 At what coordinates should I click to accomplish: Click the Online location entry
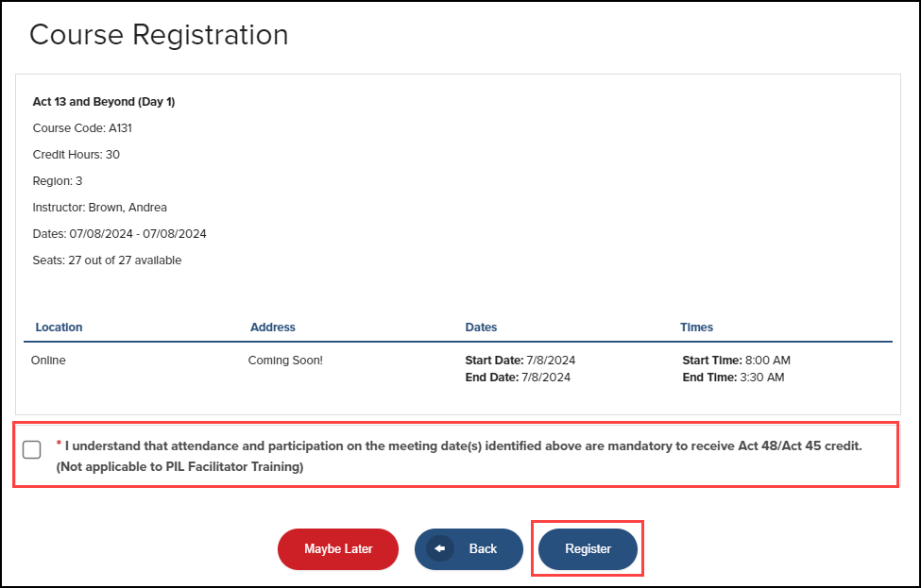(x=49, y=360)
